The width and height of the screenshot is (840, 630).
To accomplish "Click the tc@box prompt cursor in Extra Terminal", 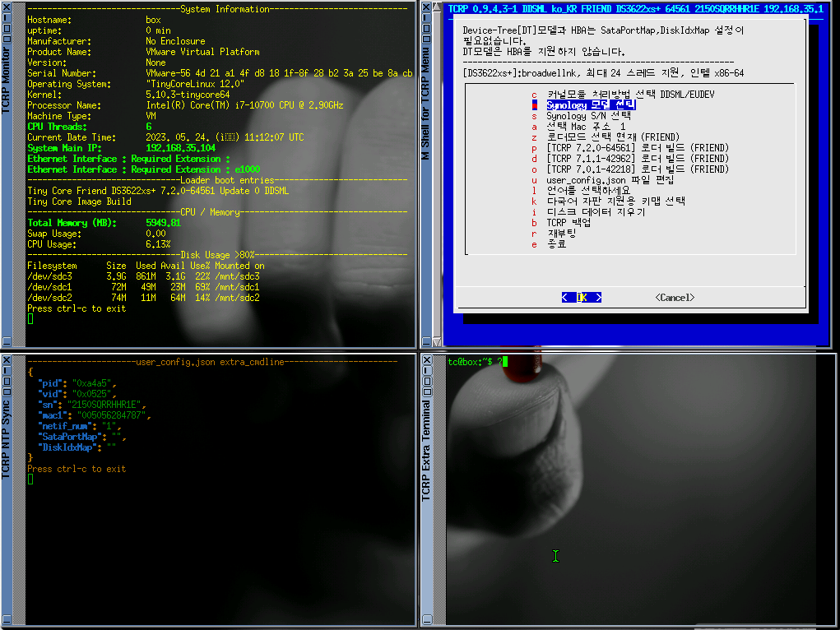I will coord(504,362).
